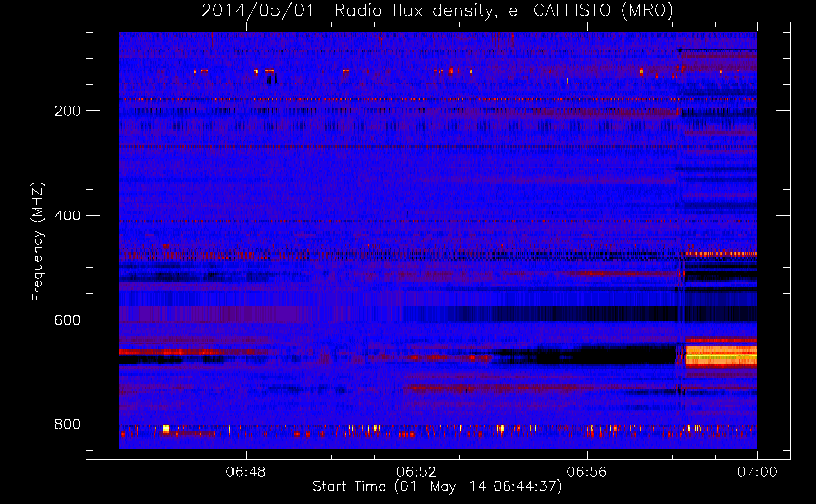Screen dimensions: 816x504
Task: Click the 'Frequency (MHZ)' axis label
Action: (x=38, y=241)
